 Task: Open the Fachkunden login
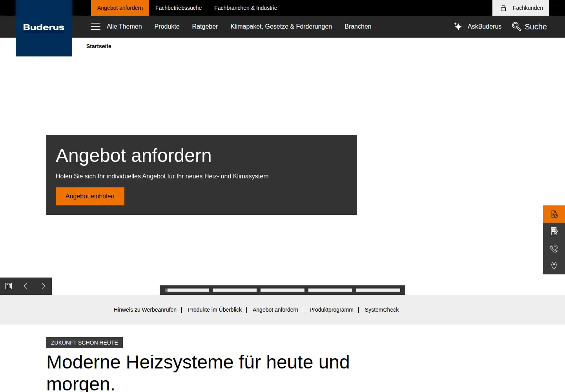click(521, 8)
